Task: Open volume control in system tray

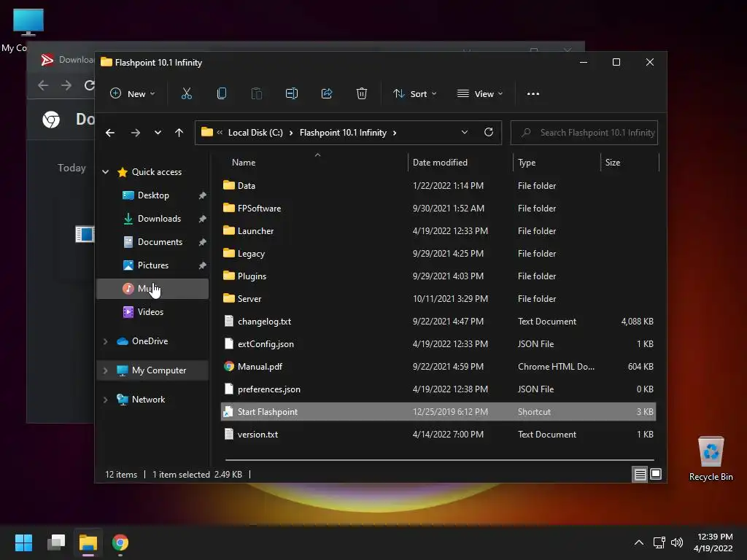Action: pos(676,542)
